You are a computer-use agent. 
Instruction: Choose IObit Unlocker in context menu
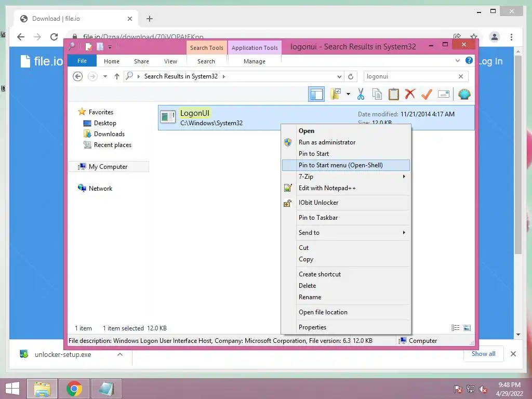(x=345, y=203)
